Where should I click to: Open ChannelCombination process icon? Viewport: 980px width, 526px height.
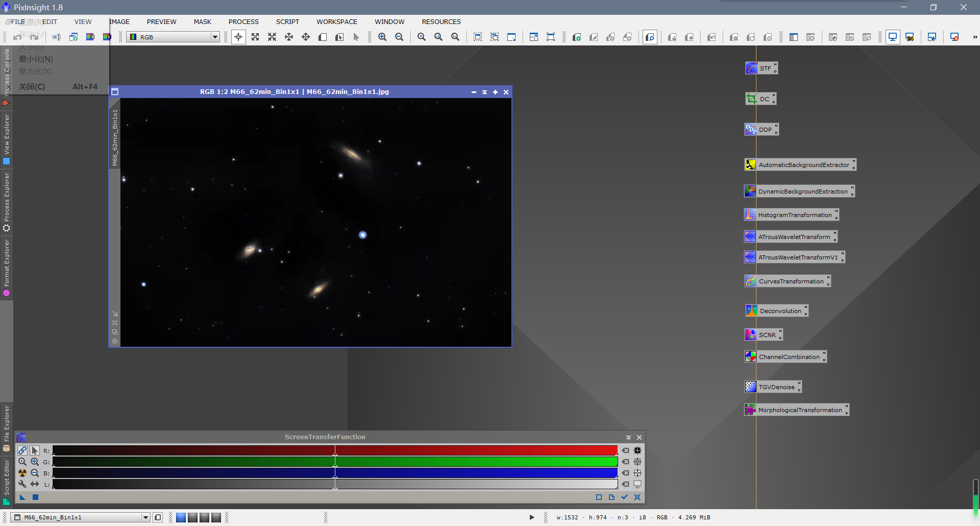click(x=786, y=356)
